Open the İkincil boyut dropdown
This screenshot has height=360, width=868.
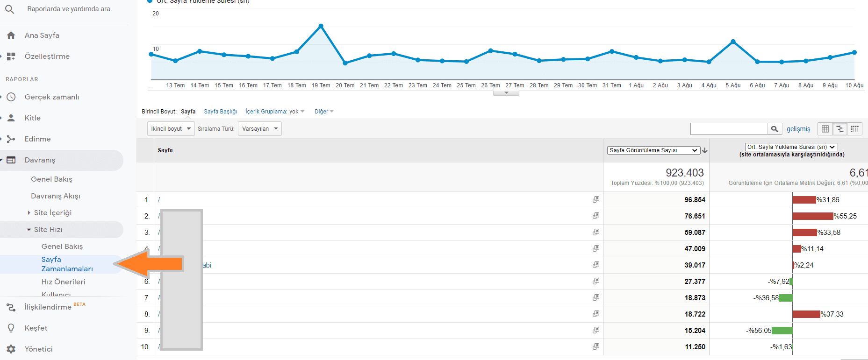coord(171,129)
